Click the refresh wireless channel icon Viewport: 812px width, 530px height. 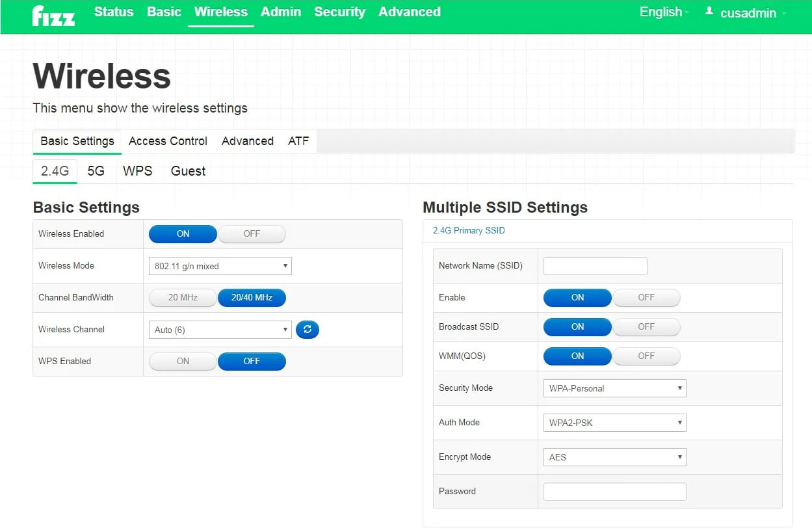tap(307, 330)
